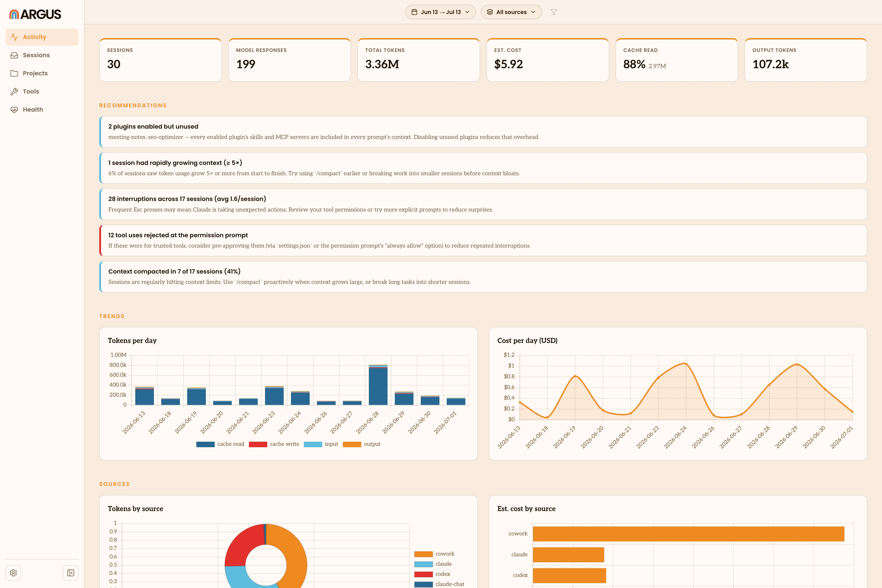Toggle the output legend series
This screenshot has height=588, width=882.
pyautogui.click(x=362, y=444)
